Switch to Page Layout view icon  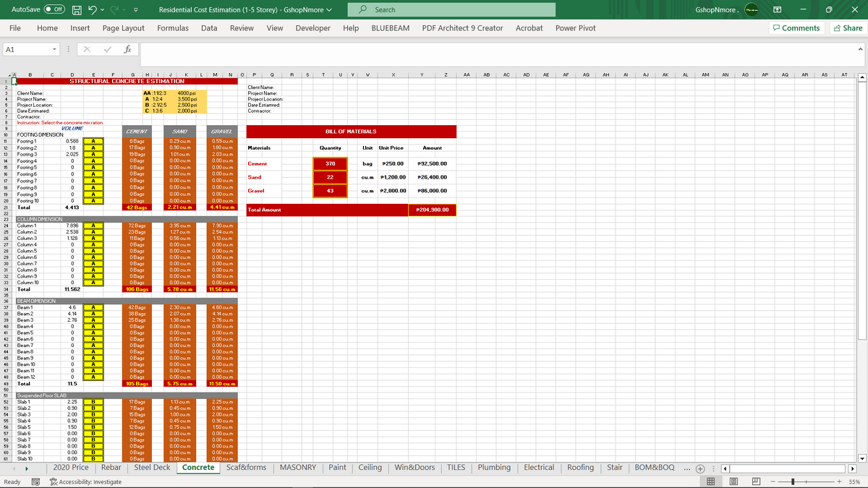click(733, 481)
